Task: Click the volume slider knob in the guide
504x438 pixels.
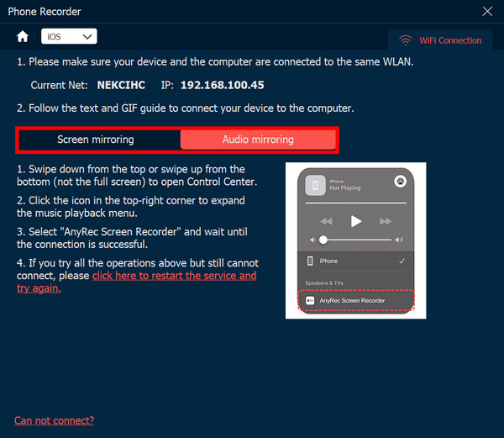Action: pos(323,240)
